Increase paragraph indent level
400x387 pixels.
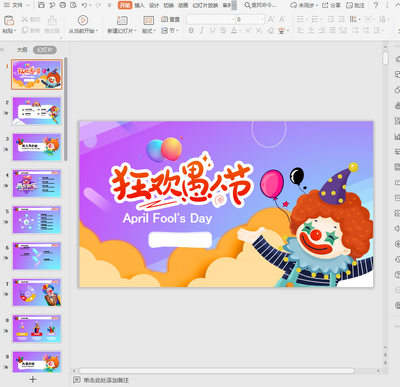(x=341, y=19)
